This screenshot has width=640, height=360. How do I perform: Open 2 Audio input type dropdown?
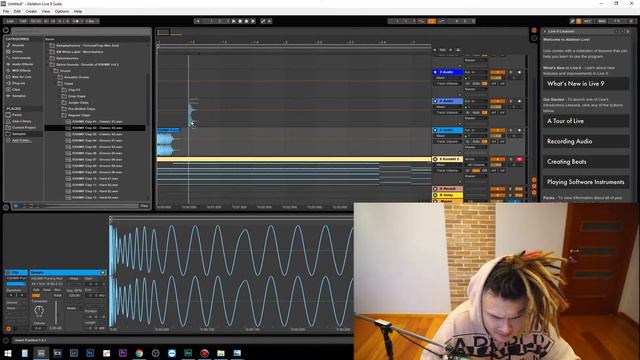click(476, 72)
